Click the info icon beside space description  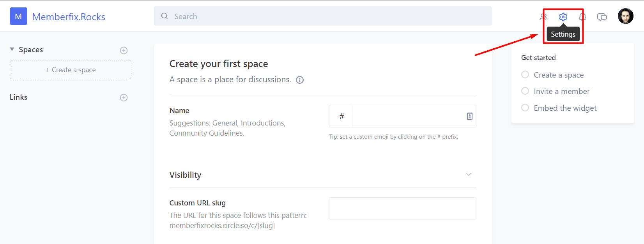click(x=300, y=80)
